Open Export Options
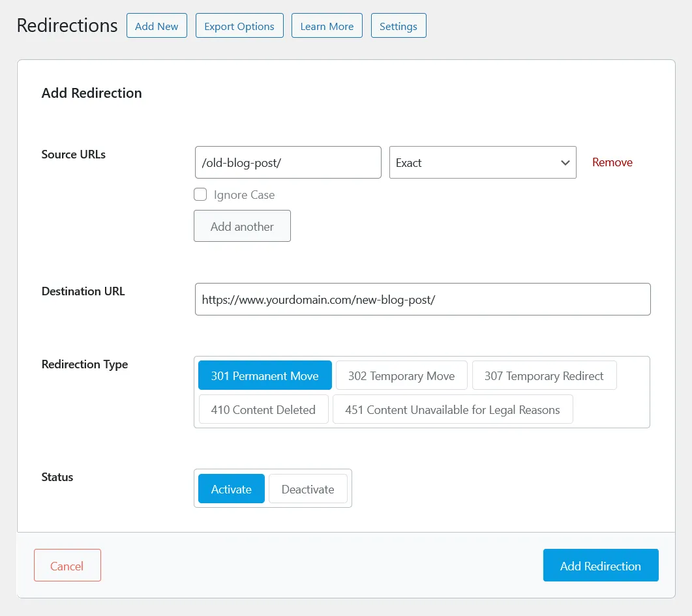The image size is (692, 616). pyautogui.click(x=239, y=26)
